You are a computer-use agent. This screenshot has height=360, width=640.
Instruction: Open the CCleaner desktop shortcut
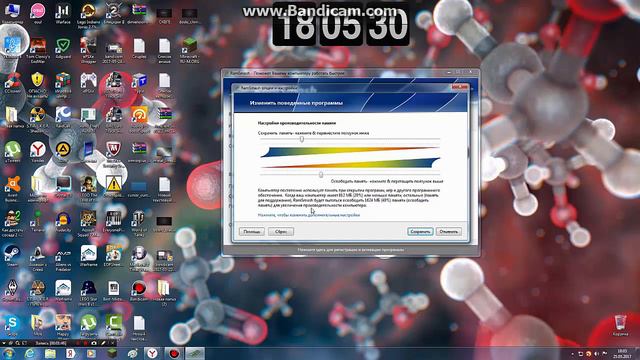12,83
